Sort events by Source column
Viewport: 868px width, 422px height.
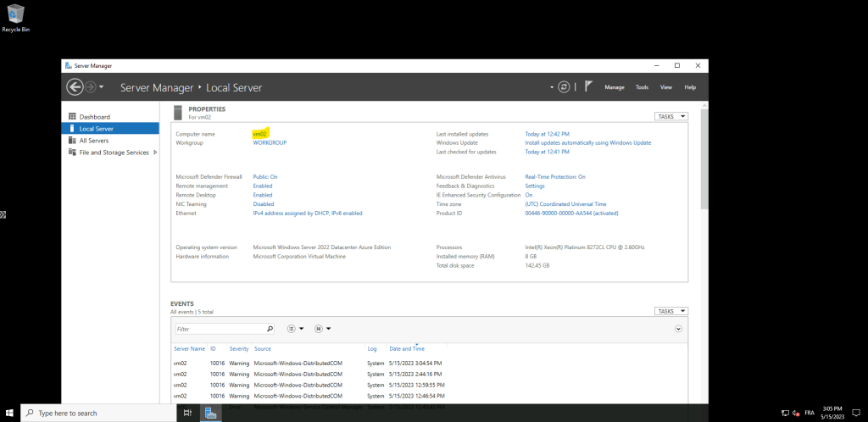pyautogui.click(x=263, y=349)
